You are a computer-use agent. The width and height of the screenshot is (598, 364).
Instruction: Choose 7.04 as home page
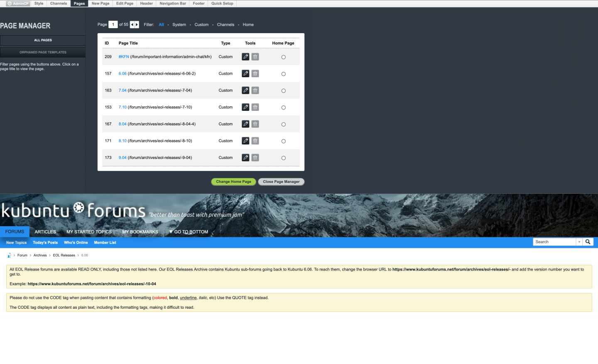(x=283, y=91)
